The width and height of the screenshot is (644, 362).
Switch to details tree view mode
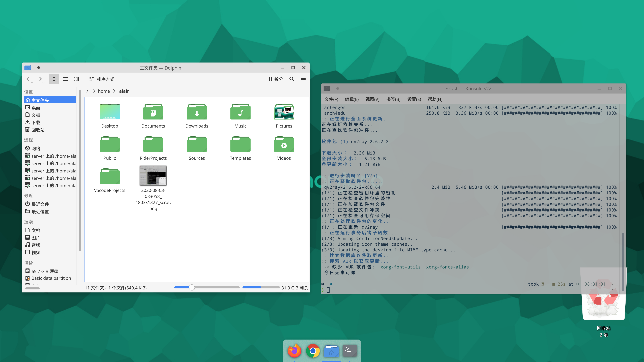point(76,79)
